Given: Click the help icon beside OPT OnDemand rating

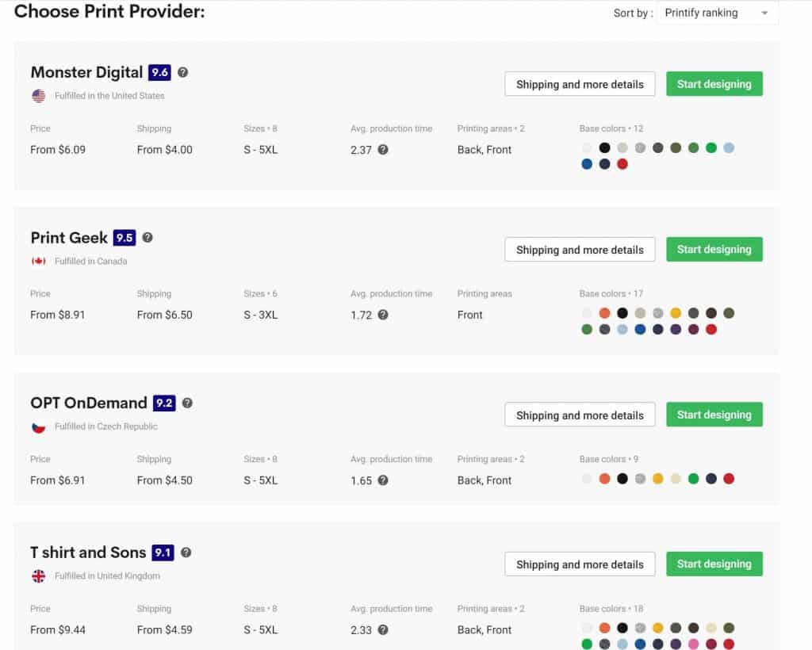Looking at the screenshot, I should 187,403.
